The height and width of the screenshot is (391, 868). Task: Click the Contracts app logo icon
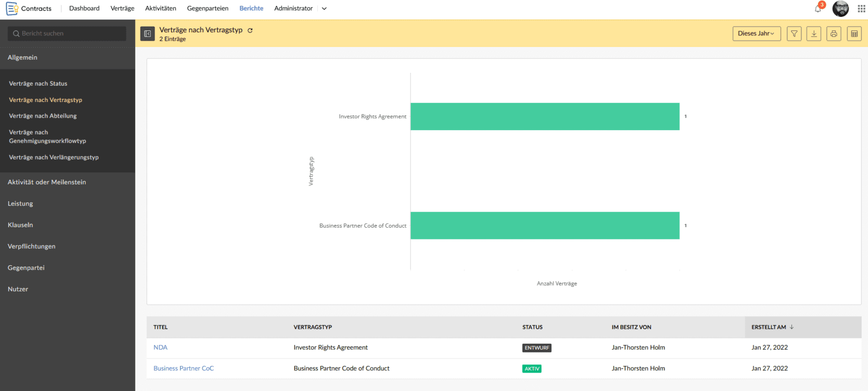[12, 9]
